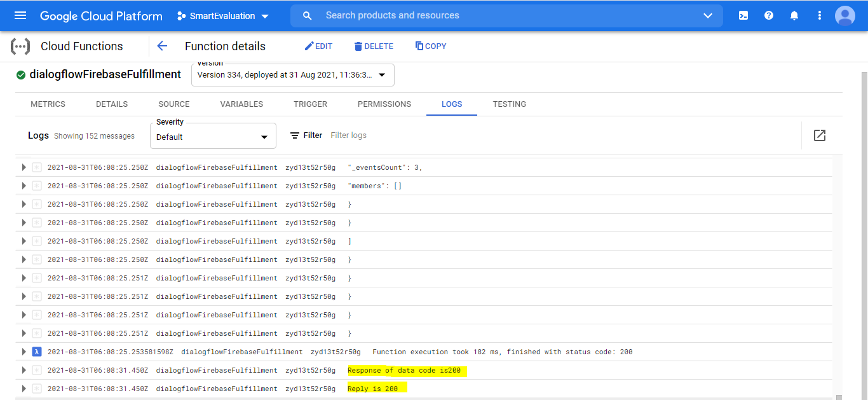Click the Cloud Functions product icon

pos(20,46)
